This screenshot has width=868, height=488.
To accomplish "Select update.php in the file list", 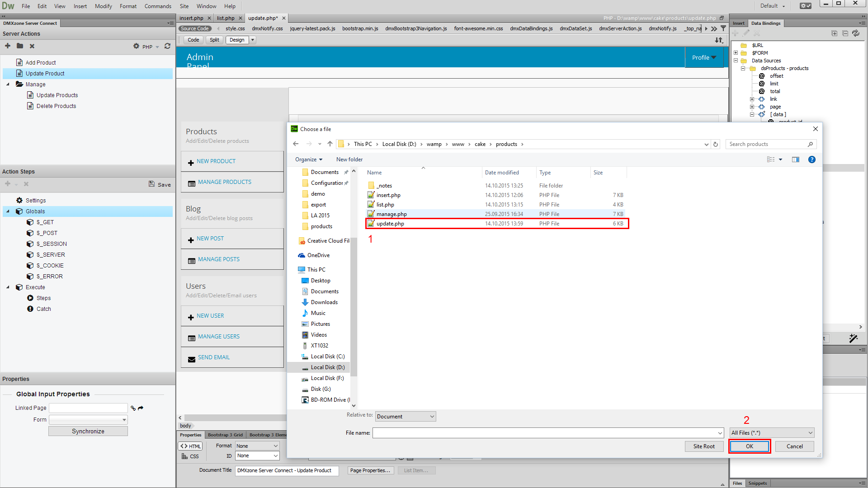I will pos(497,224).
